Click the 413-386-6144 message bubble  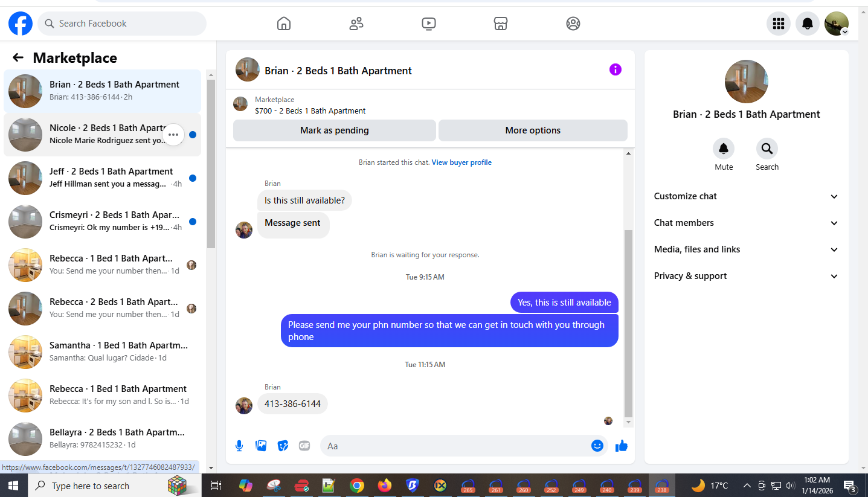tap(292, 404)
